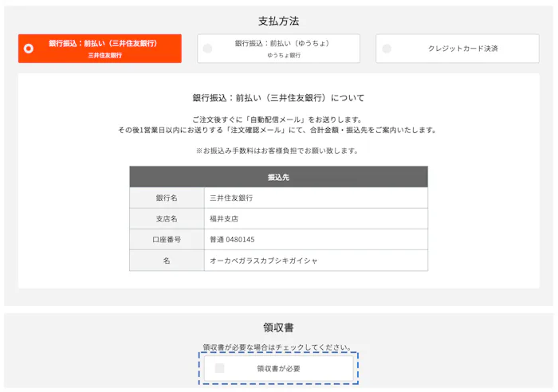Click the 三井住友銀行 bank name value cell
558x392 pixels.
(x=231, y=198)
